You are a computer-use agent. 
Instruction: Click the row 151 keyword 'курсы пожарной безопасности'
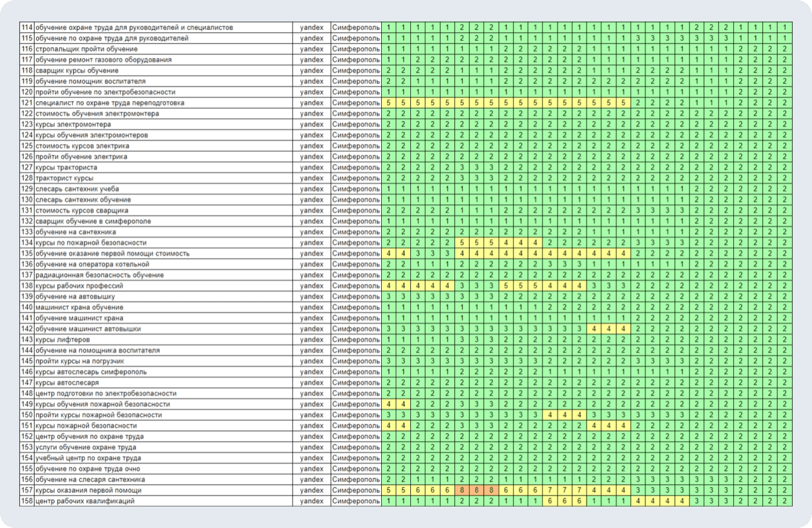click(x=163, y=426)
